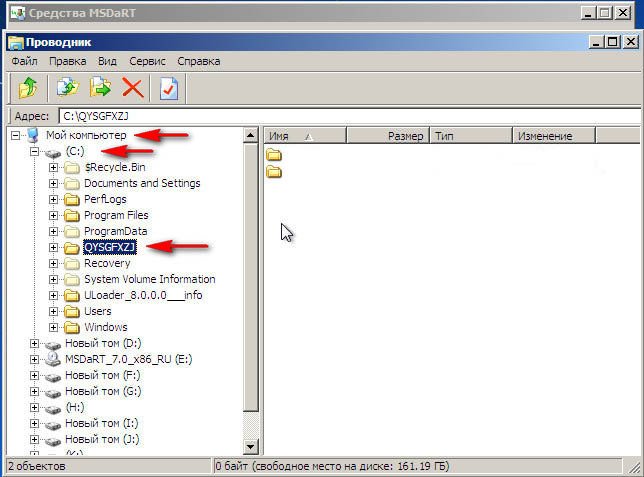Sort files by the Размер column header
Image resolution: width=644 pixels, height=477 pixels.
(388, 136)
